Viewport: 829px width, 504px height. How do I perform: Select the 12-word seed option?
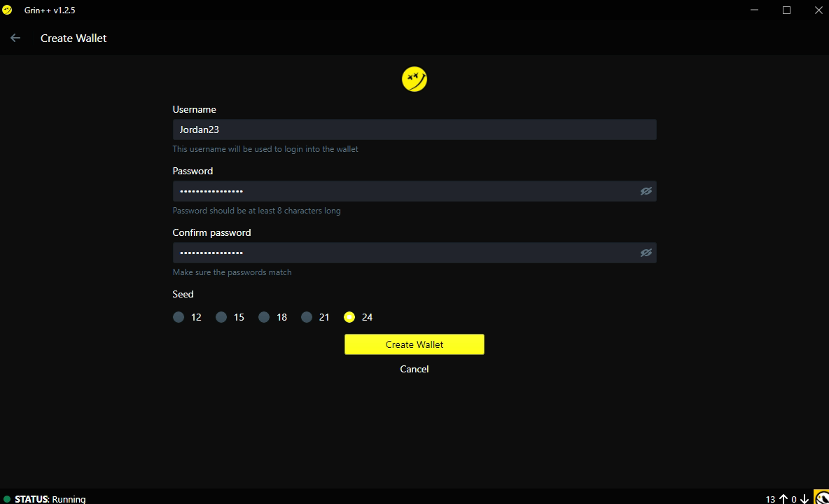(179, 317)
